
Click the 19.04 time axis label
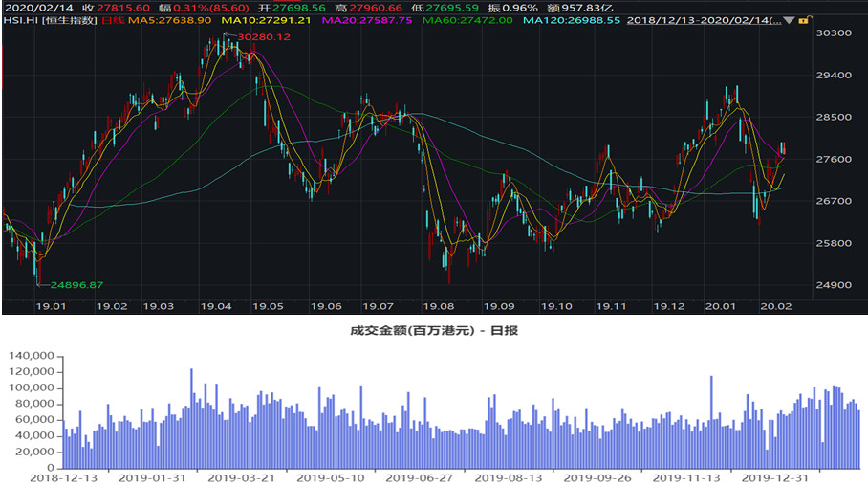click(216, 306)
